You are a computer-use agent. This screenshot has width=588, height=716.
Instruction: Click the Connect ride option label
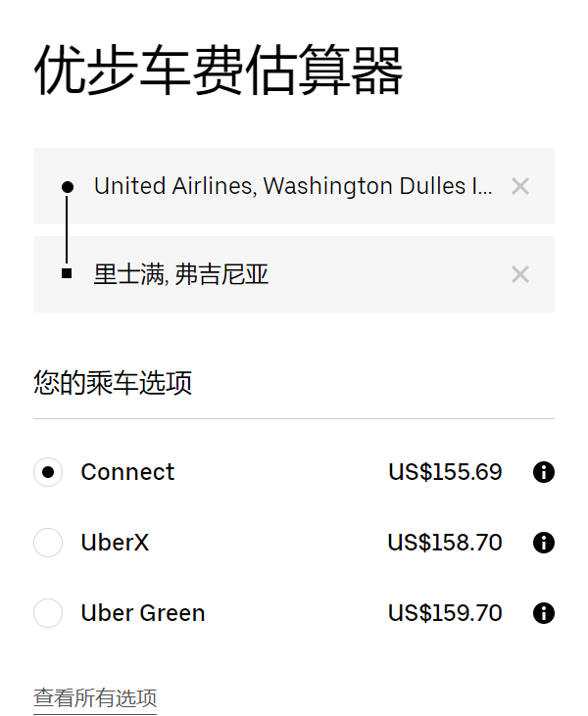click(x=127, y=472)
